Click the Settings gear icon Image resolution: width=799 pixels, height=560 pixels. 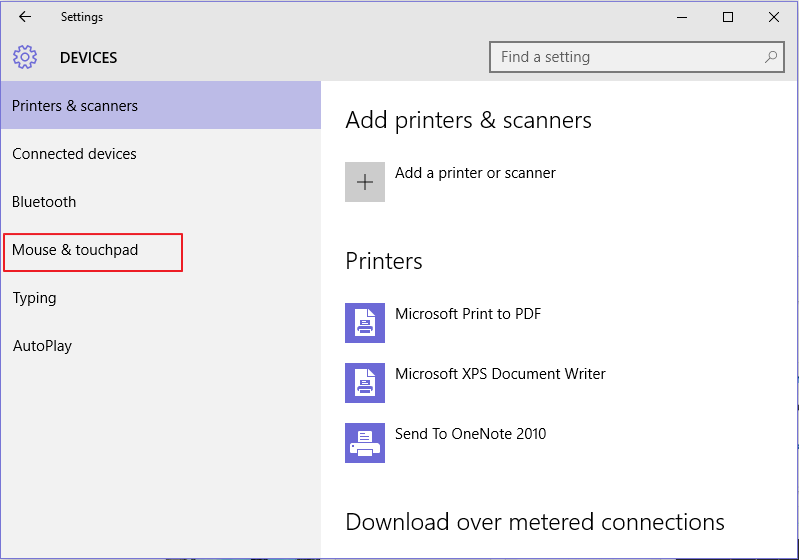[x=25, y=57]
